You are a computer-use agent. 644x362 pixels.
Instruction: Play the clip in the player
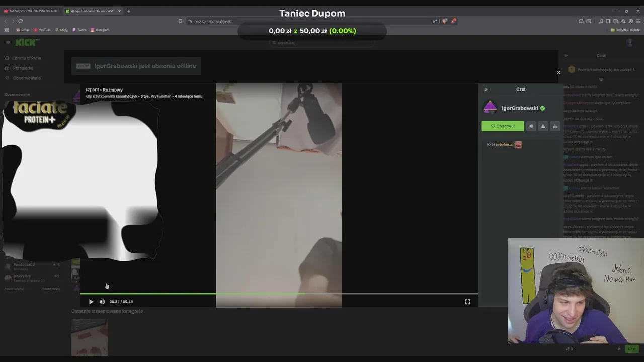[x=91, y=302]
